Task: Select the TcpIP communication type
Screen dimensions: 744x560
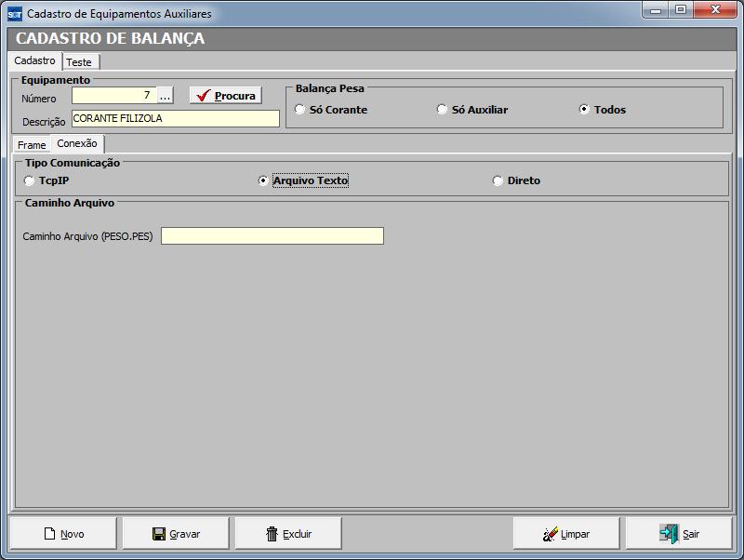Action: coord(30,180)
